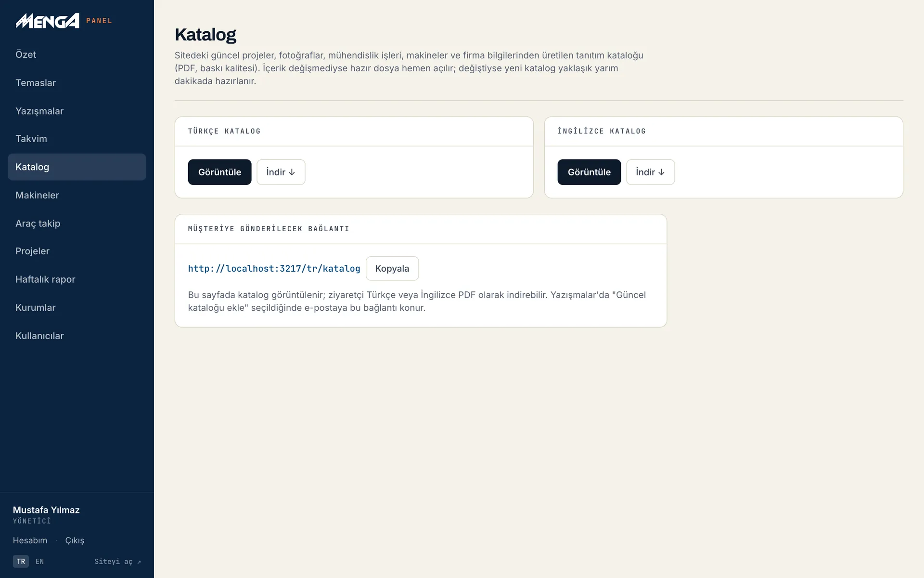
Task: Switch panel language to TR
Action: (21, 562)
